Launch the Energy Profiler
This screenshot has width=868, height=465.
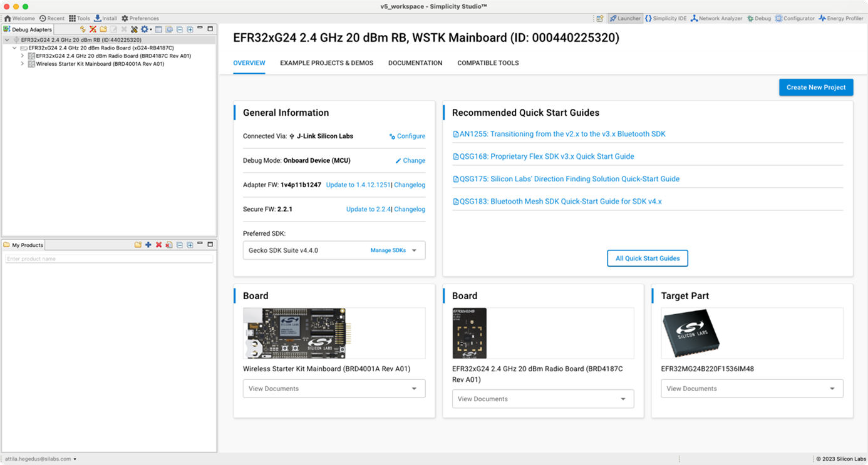pyautogui.click(x=840, y=18)
